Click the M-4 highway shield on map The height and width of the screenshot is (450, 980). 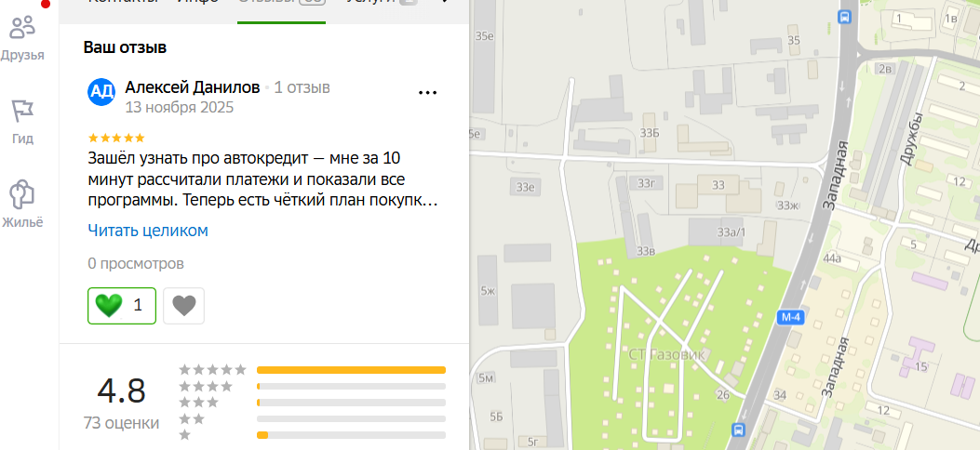tap(791, 318)
